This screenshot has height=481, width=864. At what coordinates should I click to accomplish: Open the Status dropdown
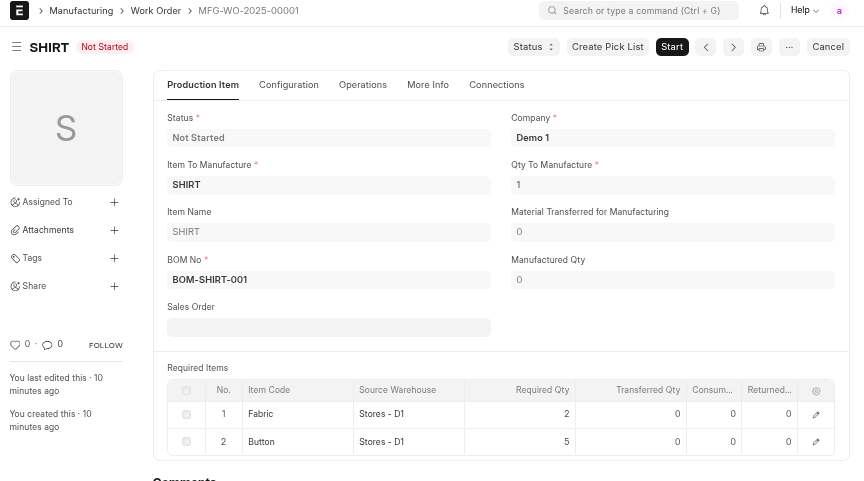tap(533, 47)
